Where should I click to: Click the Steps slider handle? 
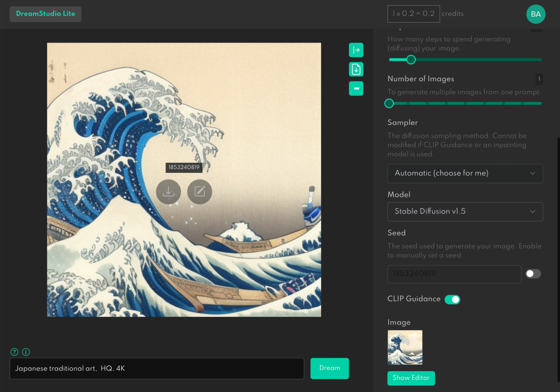[411, 60]
